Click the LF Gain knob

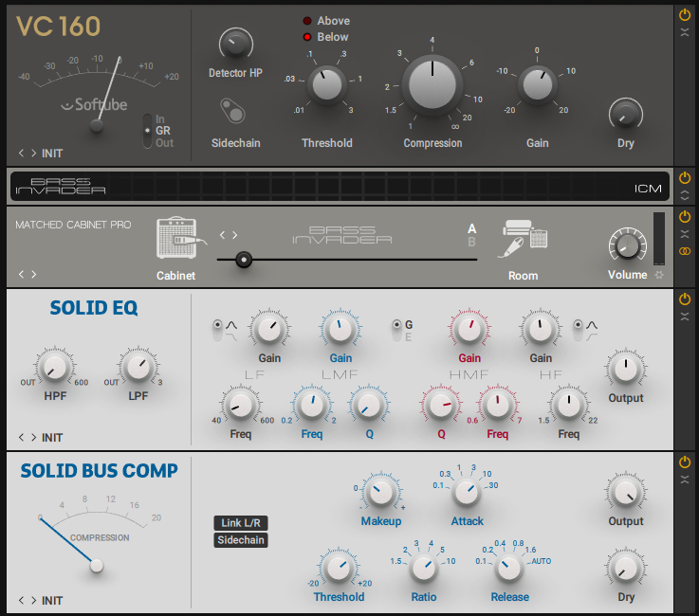click(x=269, y=330)
